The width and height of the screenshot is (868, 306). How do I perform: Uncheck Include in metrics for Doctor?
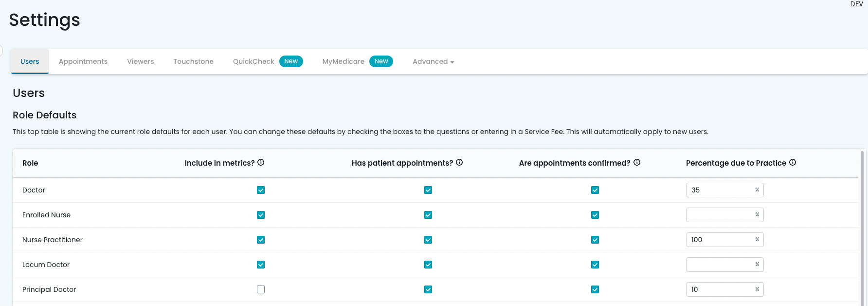[x=261, y=190]
